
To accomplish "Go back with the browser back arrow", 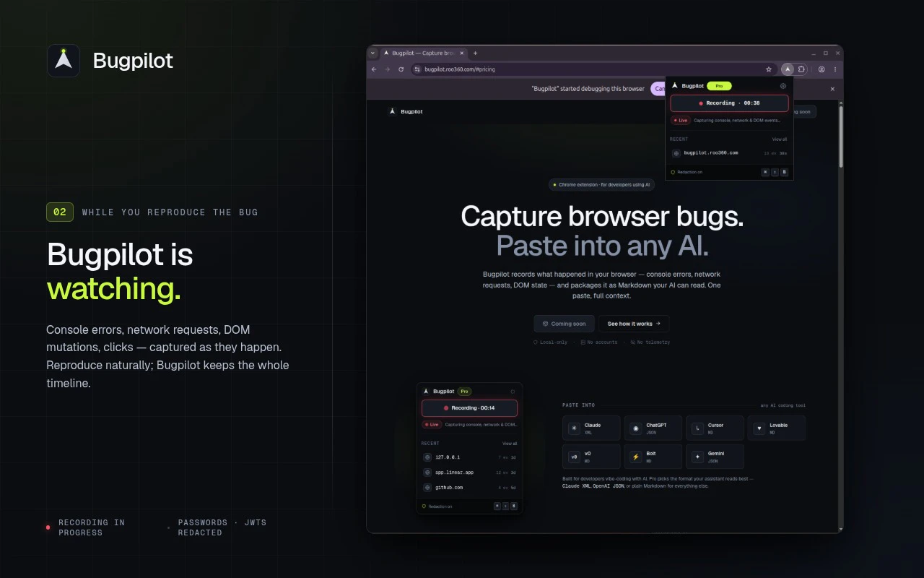I will coord(374,69).
